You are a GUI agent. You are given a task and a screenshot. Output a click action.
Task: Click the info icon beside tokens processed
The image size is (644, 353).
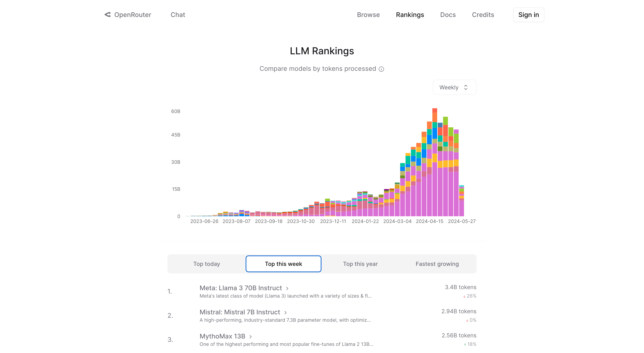point(381,69)
